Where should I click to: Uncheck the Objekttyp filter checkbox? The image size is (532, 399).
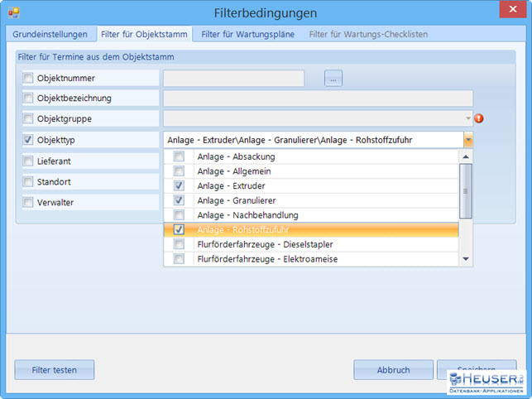(29, 140)
